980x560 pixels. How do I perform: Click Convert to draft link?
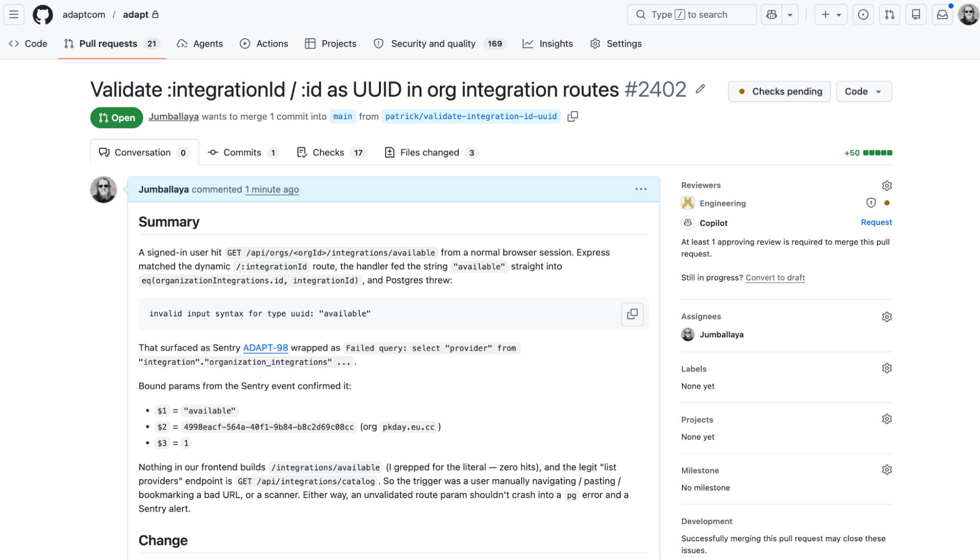pyautogui.click(x=775, y=278)
